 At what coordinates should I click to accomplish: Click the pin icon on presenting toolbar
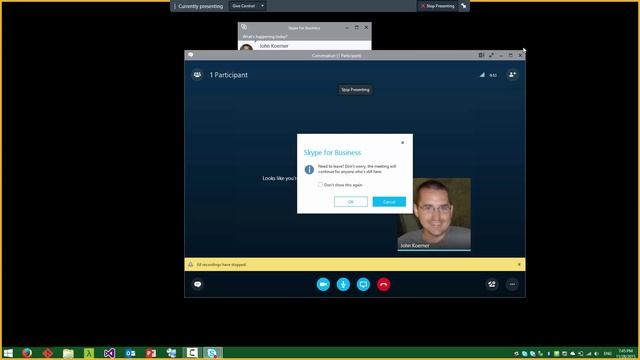tap(464, 6)
